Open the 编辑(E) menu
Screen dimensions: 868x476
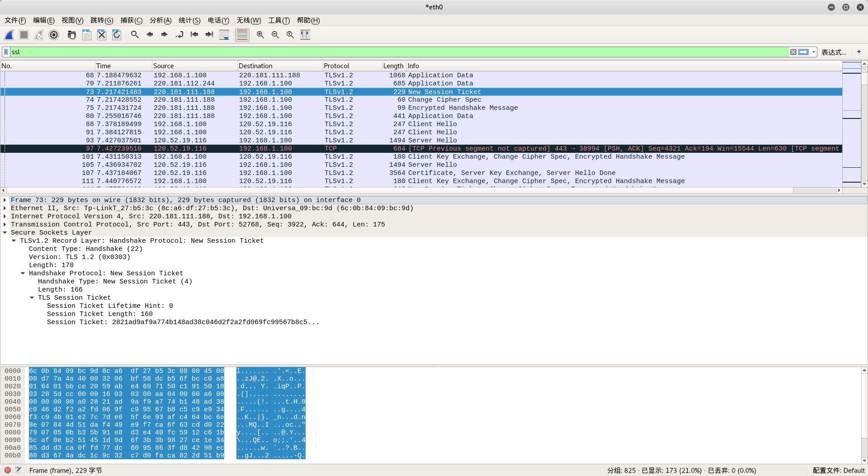(44, 20)
